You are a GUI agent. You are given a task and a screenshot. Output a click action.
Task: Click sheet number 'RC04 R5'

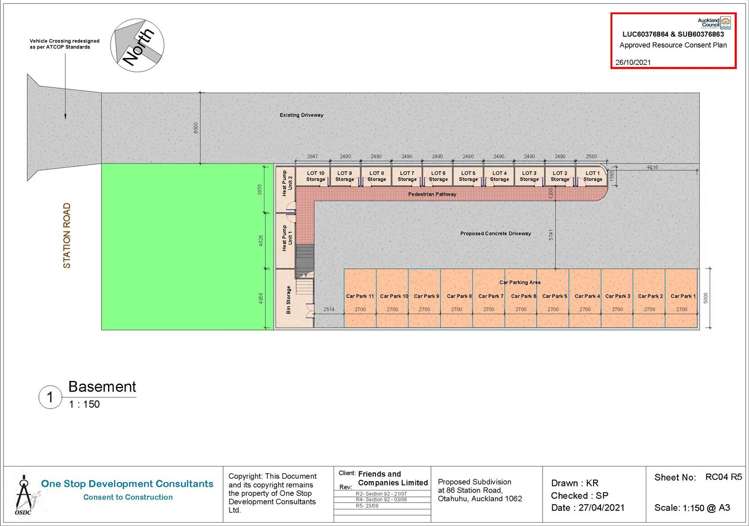pos(724,477)
